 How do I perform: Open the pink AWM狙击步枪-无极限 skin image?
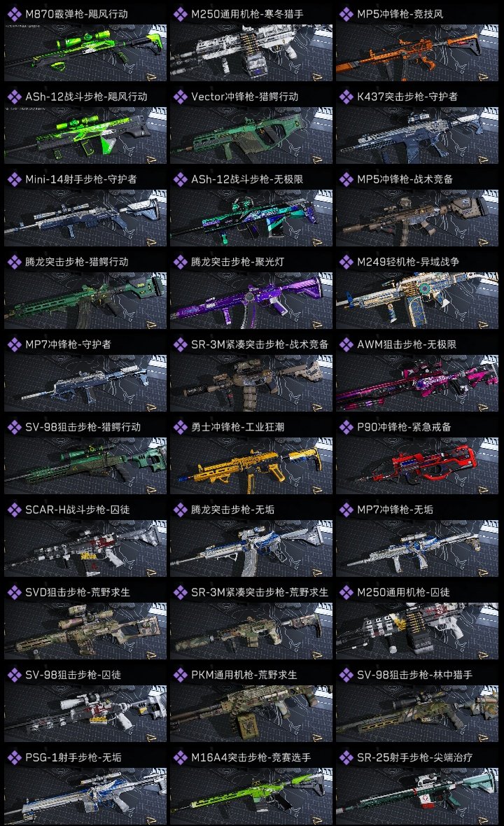(x=417, y=383)
